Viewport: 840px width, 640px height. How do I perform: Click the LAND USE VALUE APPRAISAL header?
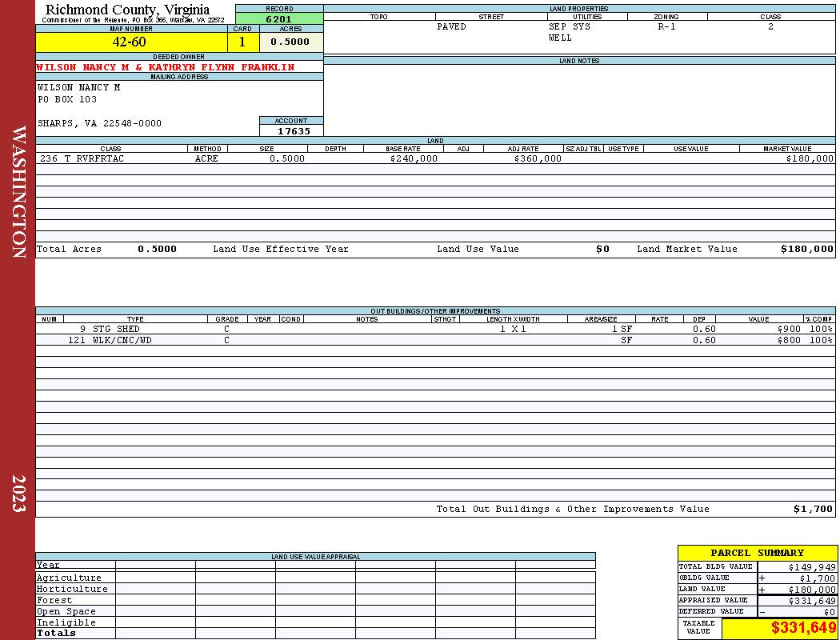[315, 557]
